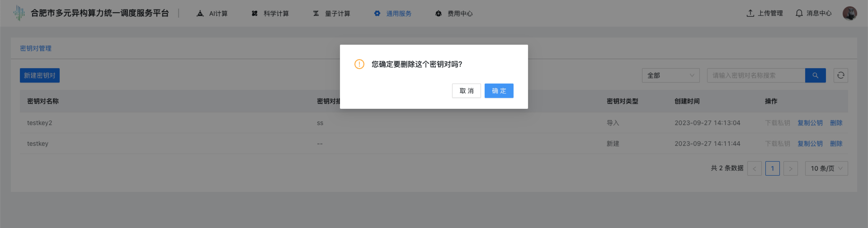The height and width of the screenshot is (228, 868).
Task: Open the 10 条/页 page size dropdown
Action: coord(826,168)
